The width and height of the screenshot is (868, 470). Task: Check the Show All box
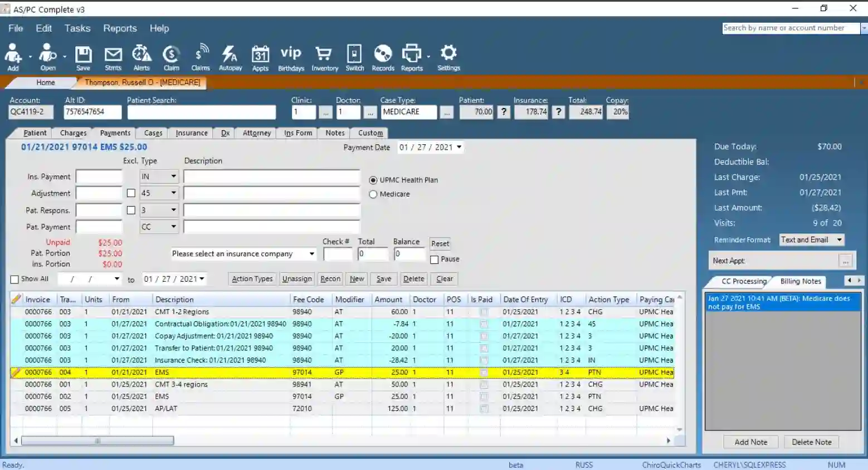tap(14, 278)
